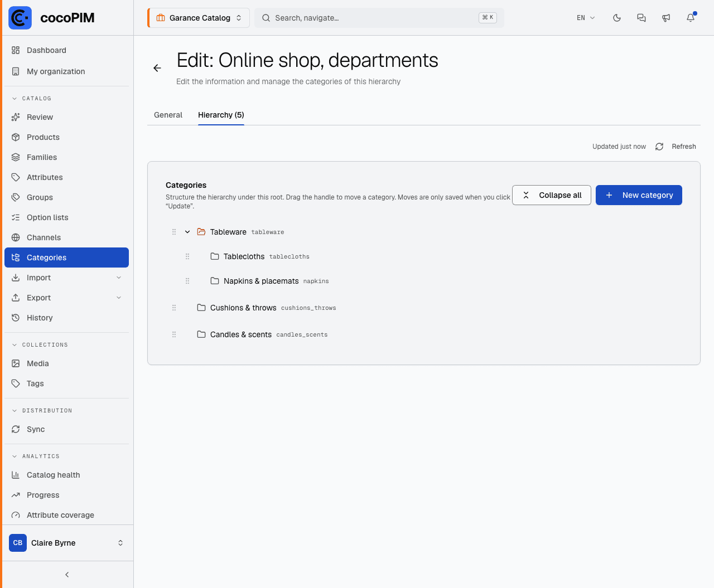Open the chat messages icon
The image size is (714, 588).
pos(641,18)
